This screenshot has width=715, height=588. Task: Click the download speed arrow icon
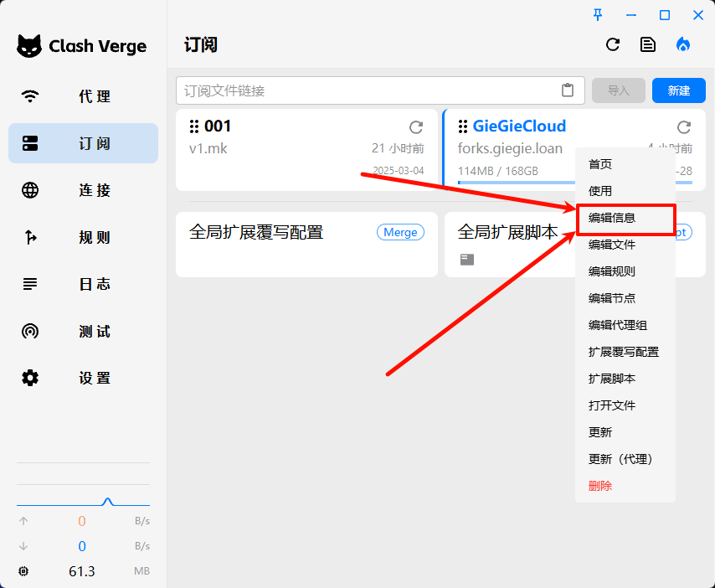pyautogui.click(x=23, y=546)
